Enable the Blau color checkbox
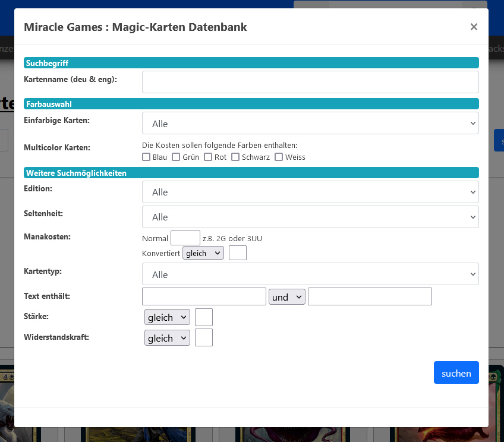 [146, 157]
